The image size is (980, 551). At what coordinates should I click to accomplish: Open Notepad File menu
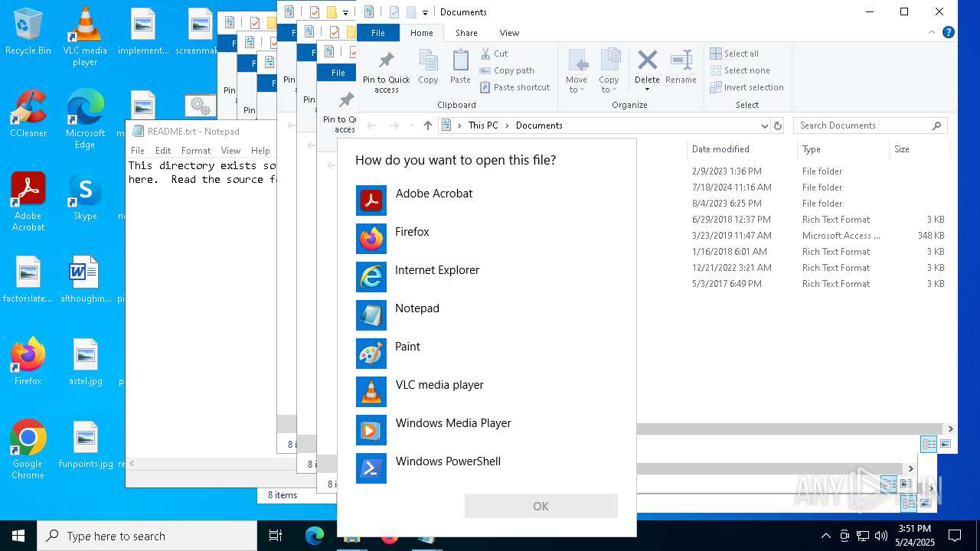(x=138, y=151)
